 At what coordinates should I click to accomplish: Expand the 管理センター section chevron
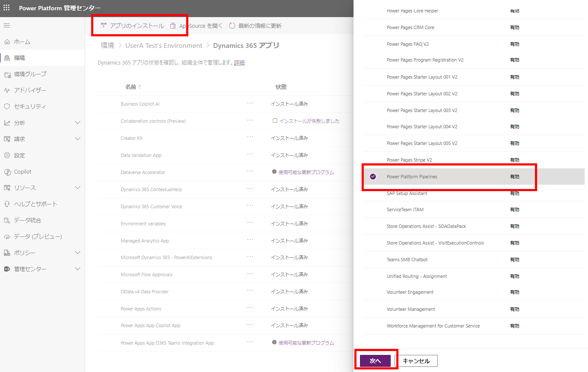tap(77, 269)
